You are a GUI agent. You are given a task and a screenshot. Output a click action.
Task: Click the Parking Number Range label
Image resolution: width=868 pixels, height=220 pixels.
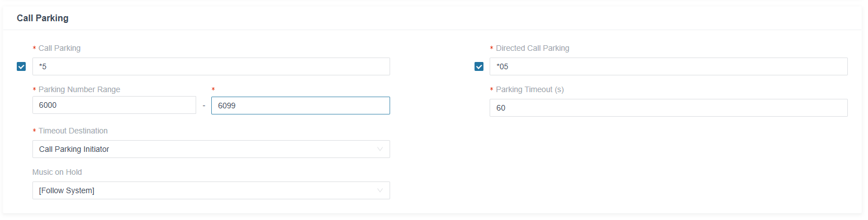click(79, 89)
